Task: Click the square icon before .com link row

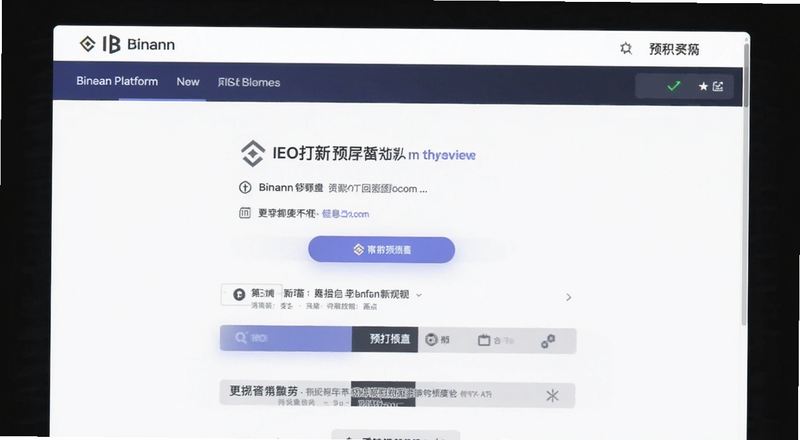Action: 245,213
